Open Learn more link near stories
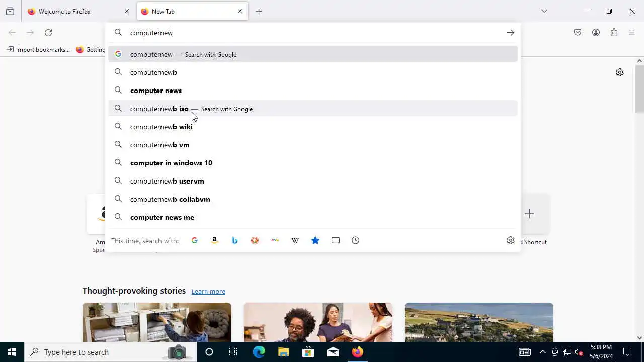This screenshot has height=362, width=644. coord(208,291)
